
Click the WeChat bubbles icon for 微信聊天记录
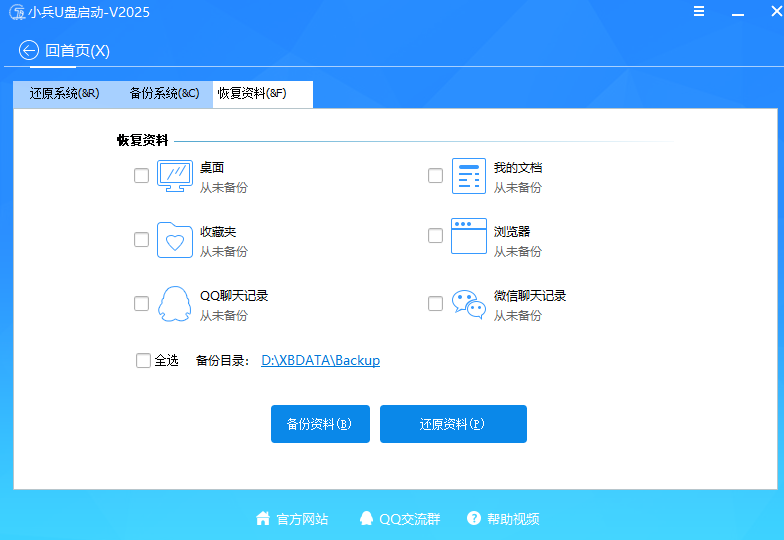[468, 304]
